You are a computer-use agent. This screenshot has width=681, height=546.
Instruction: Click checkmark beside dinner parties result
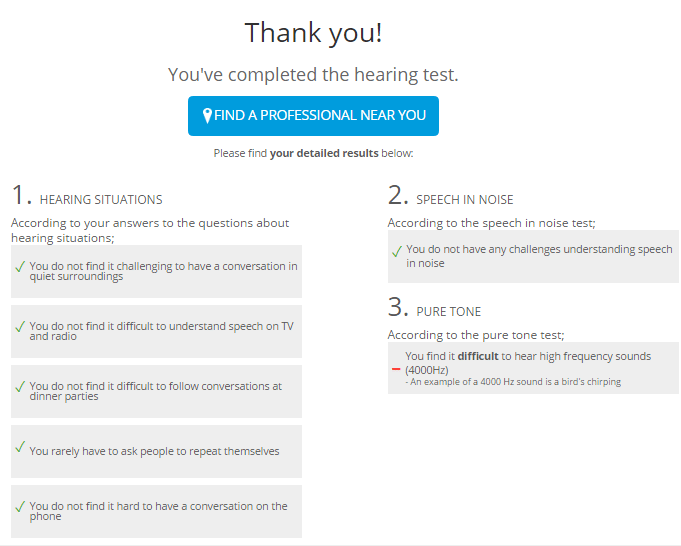pos(20,387)
